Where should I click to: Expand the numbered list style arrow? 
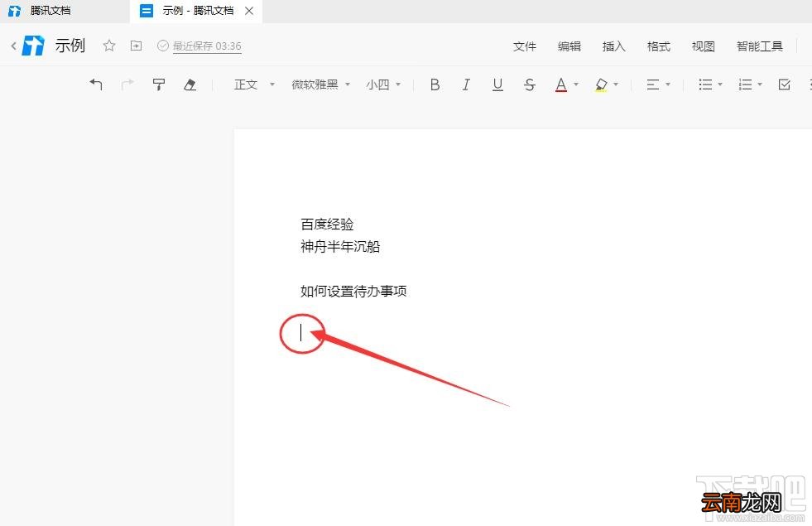[760, 84]
